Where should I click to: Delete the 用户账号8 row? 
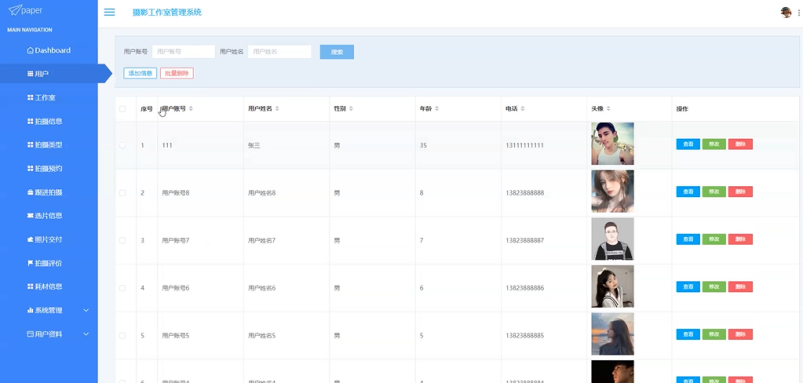pyautogui.click(x=740, y=192)
